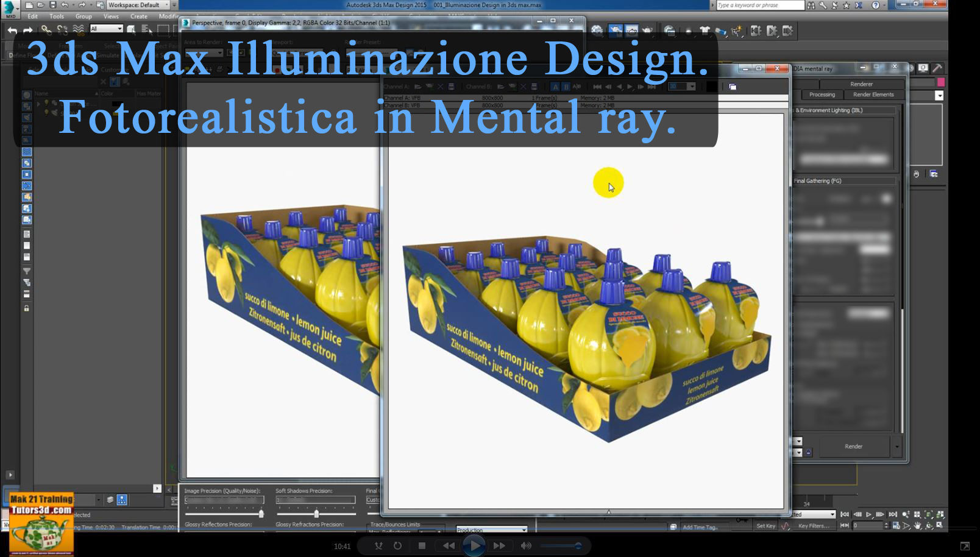The image size is (980, 557).
Task: Click the video player Stop button
Action: (422, 545)
